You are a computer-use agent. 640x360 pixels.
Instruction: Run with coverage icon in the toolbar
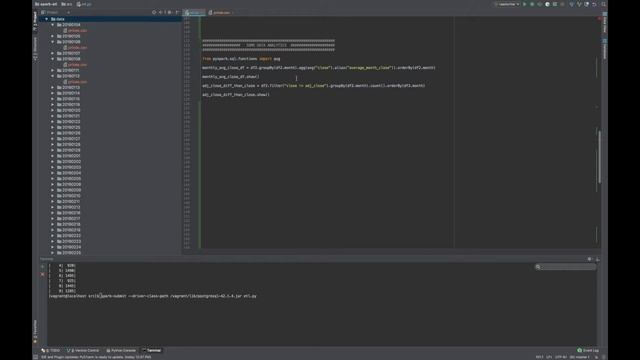(540, 4)
